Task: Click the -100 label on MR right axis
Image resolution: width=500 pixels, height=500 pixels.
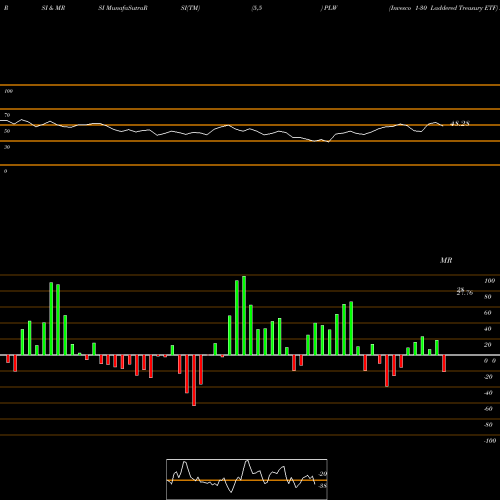Action: point(490,441)
